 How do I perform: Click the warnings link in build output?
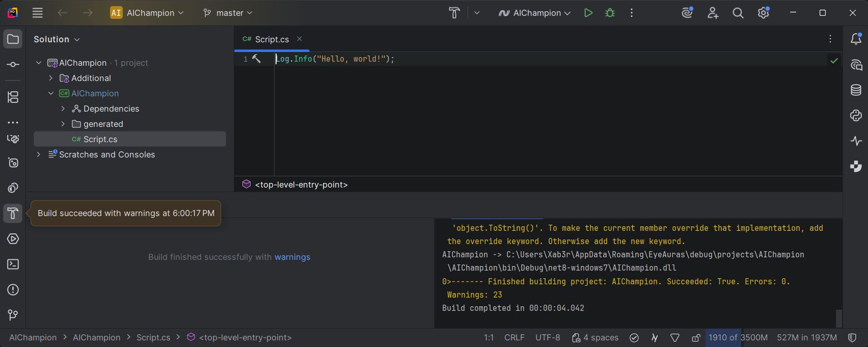point(292,257)
